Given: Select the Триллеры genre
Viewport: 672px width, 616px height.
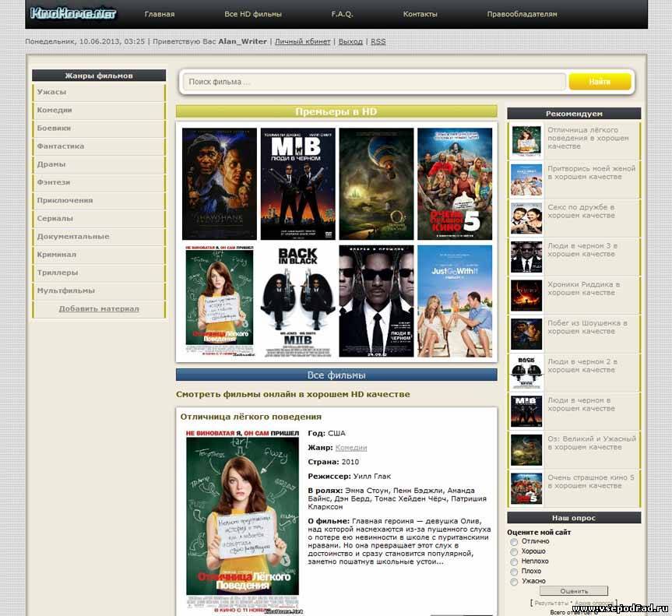Looking at the screenshot, I should [x=99, y=273].
